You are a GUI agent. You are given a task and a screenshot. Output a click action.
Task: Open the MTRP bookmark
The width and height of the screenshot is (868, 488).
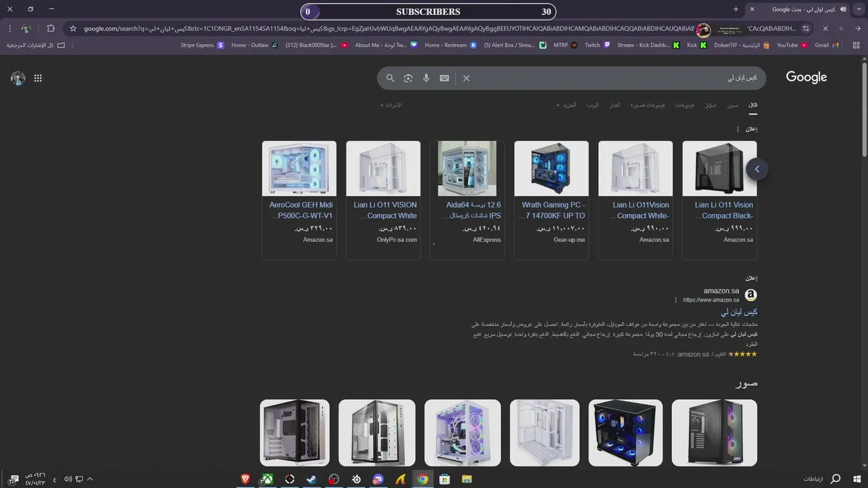[565, 45]
